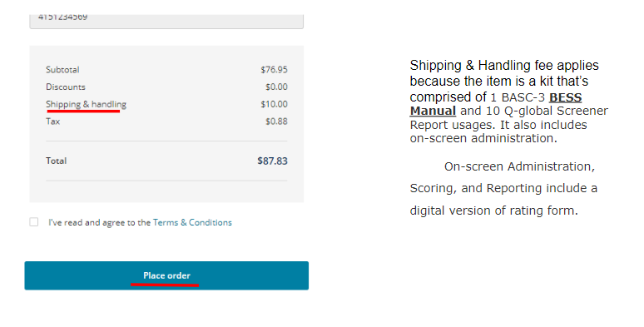This screenshot has width=644, height=327.
Task: Open the Terms & Conditions link
Action: pos(192,222)
